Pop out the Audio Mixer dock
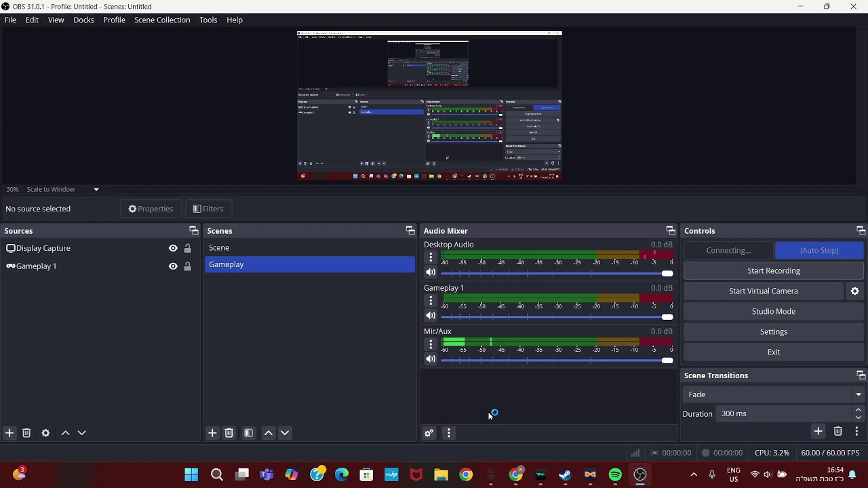Viewport: 868px width, 488px height. (x=671, y=230)
